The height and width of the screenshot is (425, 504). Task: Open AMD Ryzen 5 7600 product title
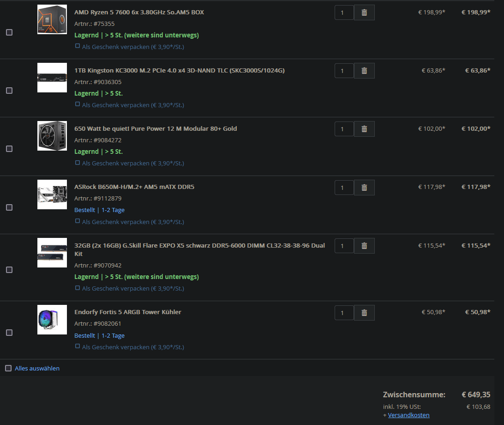(x=139, y=12)
